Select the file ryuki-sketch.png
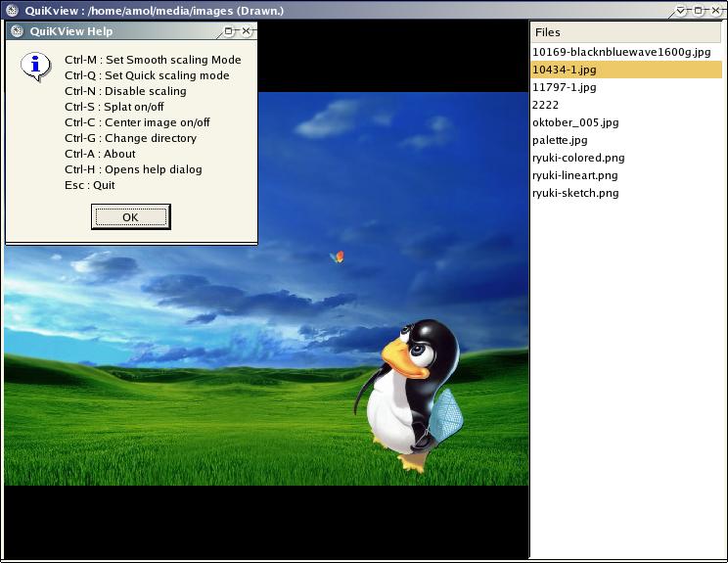Viewport: 728px width, 563px height. coord(626,193)
